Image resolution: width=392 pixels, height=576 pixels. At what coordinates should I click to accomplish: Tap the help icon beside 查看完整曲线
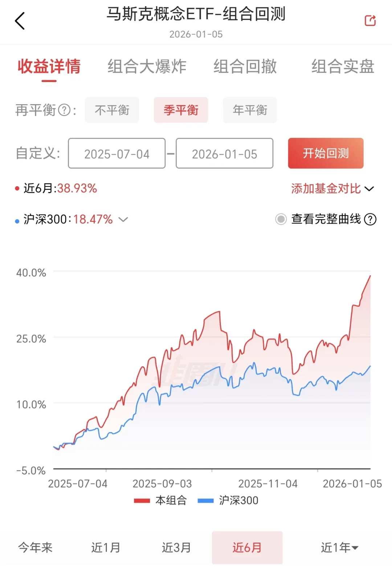click(370, 219)
